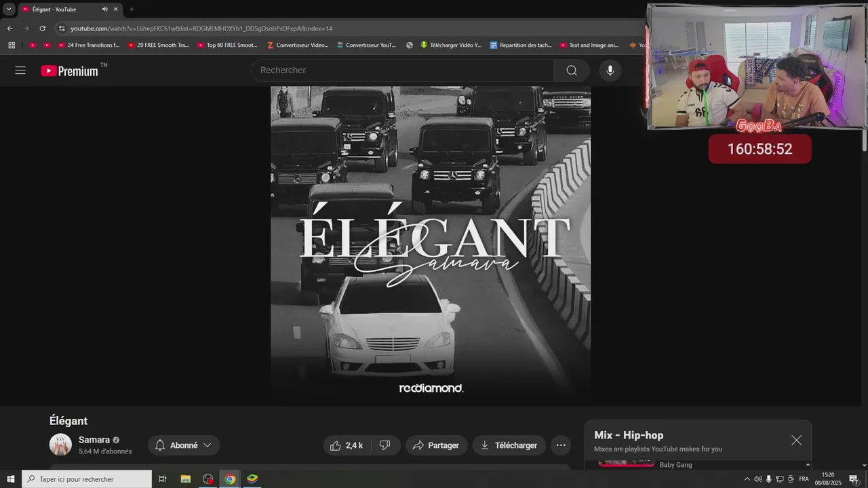
Task: Switch to Chrome in the taskbar
Action: (230, 479)
